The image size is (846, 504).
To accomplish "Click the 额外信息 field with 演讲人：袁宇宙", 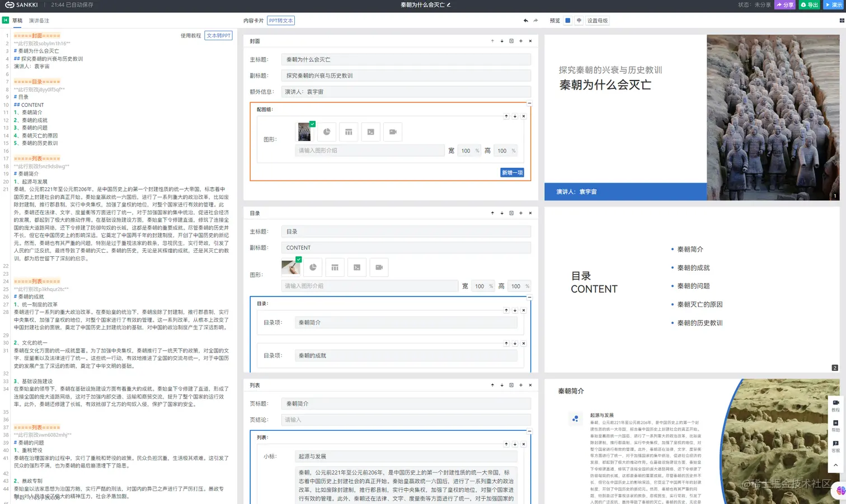I will coord(406,92).
